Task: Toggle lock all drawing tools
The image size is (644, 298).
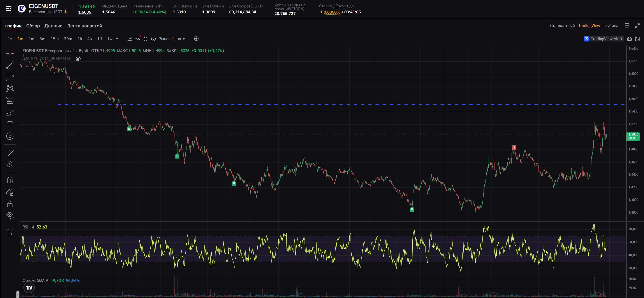Action: [10, 204]
